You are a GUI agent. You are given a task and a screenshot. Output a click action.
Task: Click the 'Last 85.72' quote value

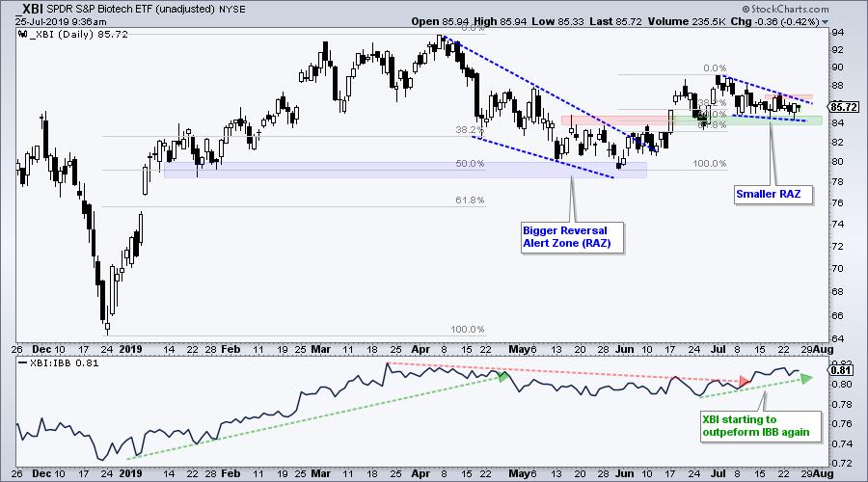pyautogui.click(x=615, y=21)
